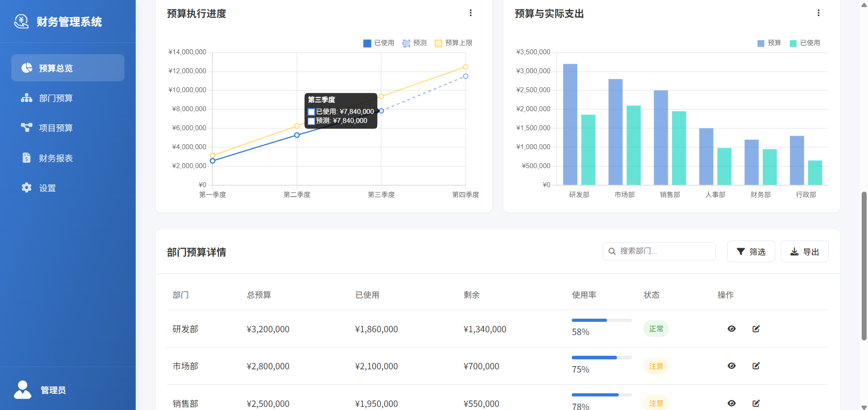Click edit icon for 销售部 row
Screen dimensions: 868x410
click(x=756, y=403)
